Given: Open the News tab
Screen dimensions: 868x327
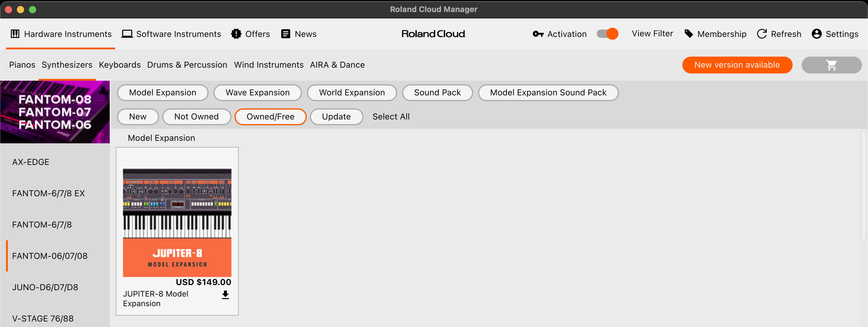Looking at the screenshot, I should [299, 34].
